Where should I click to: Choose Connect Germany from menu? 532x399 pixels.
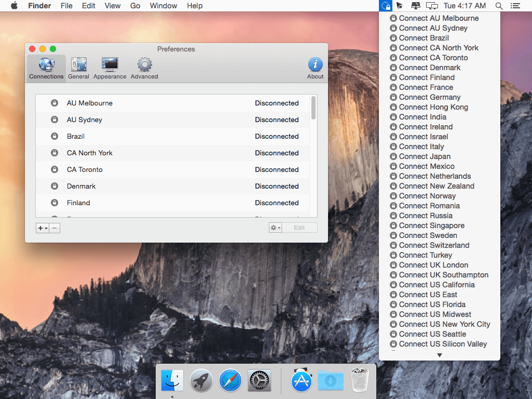coord(440,97)
